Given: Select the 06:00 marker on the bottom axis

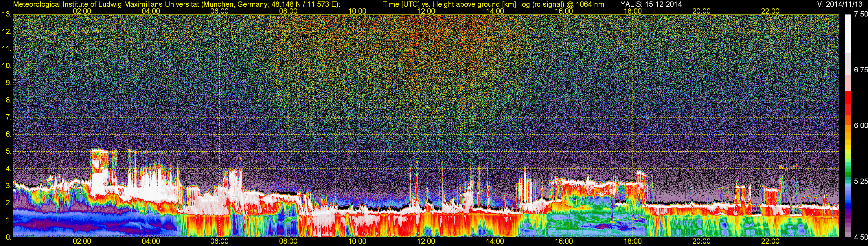Looking at the screenshot, I should tap(219, 241).
